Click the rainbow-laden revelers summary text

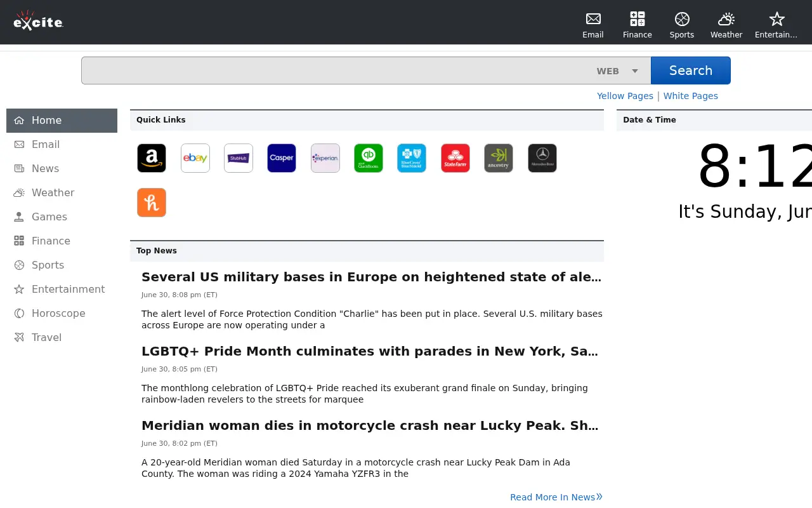pos(365,394)
